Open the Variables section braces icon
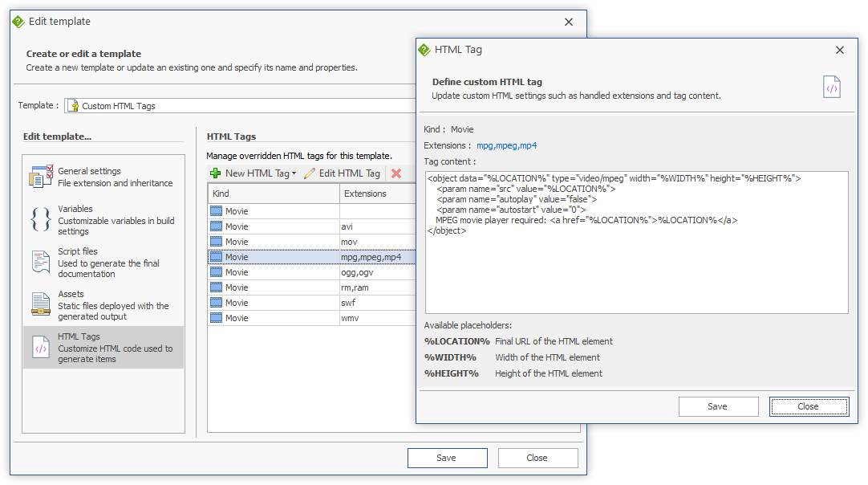 click(41, 220)
